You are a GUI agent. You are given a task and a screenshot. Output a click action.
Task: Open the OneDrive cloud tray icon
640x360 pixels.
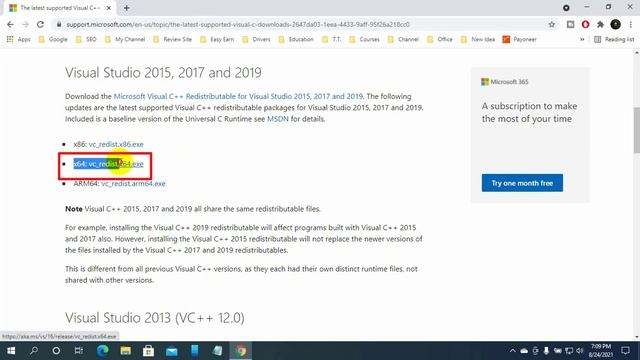pos(524,351)
